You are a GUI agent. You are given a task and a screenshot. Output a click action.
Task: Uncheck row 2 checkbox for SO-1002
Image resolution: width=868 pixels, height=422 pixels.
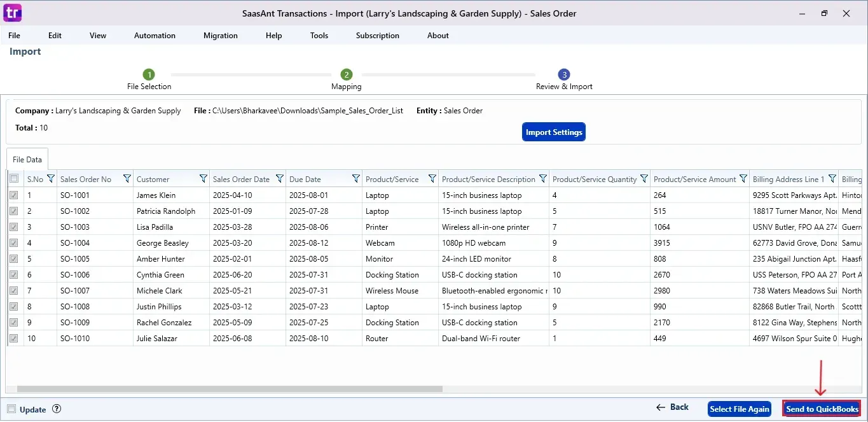tap(14, 211)
